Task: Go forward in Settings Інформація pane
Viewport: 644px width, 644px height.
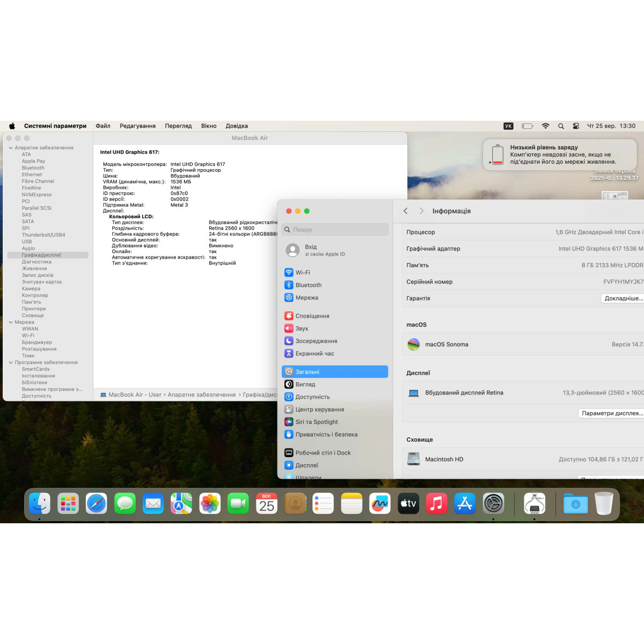Action: coord(421,211)
